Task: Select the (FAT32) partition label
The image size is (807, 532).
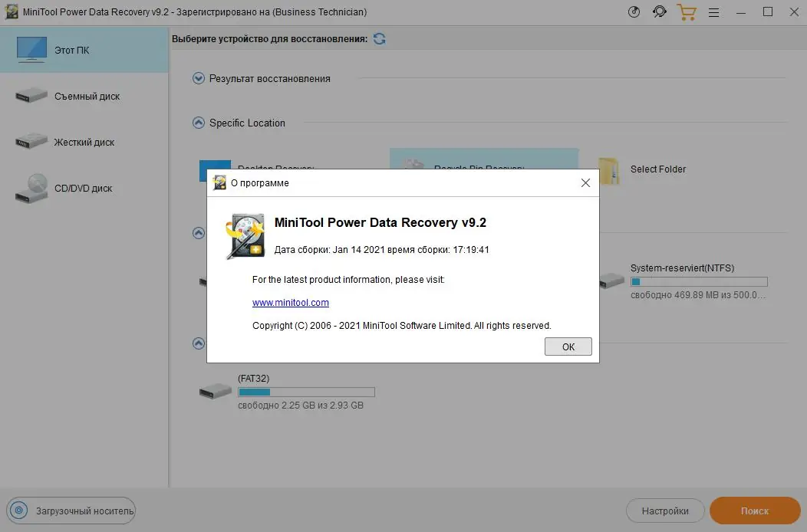Action: tap(253, 378)
